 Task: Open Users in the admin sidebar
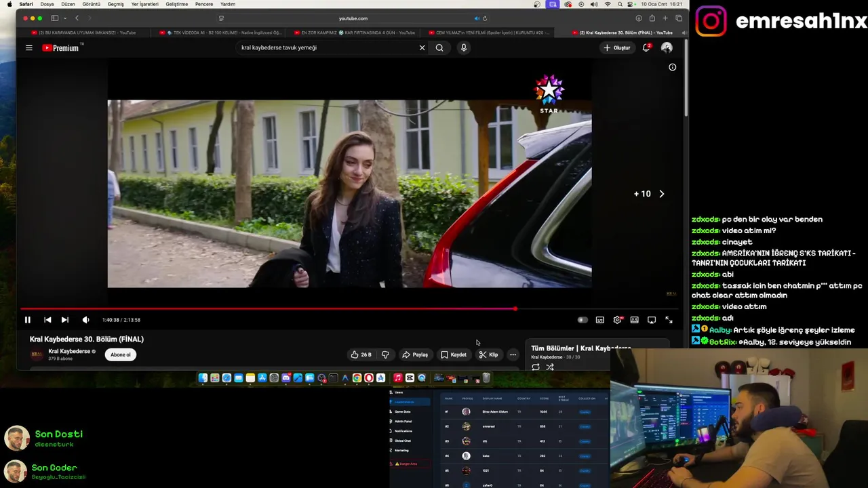tap(398, 392)
